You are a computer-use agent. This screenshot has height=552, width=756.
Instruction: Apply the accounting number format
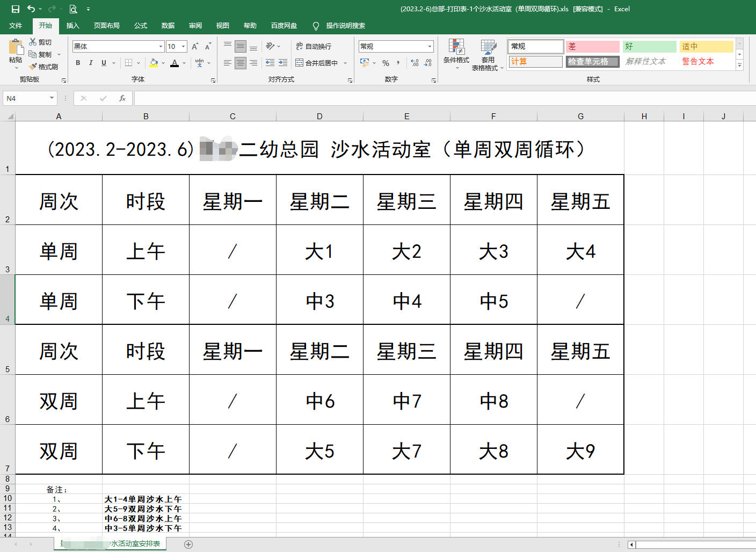coord(365,63)
